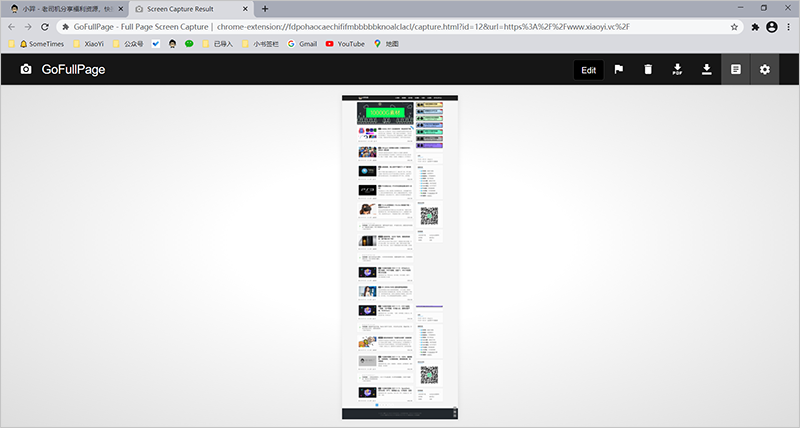Reload the current page
The height and width of the screenshot is (428, 800).
[45, 27]
